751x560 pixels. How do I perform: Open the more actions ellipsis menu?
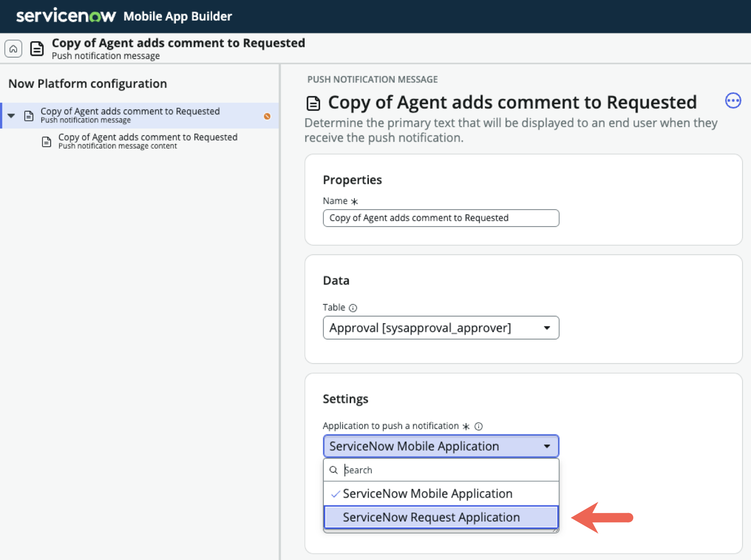click(x=733, y=100)
